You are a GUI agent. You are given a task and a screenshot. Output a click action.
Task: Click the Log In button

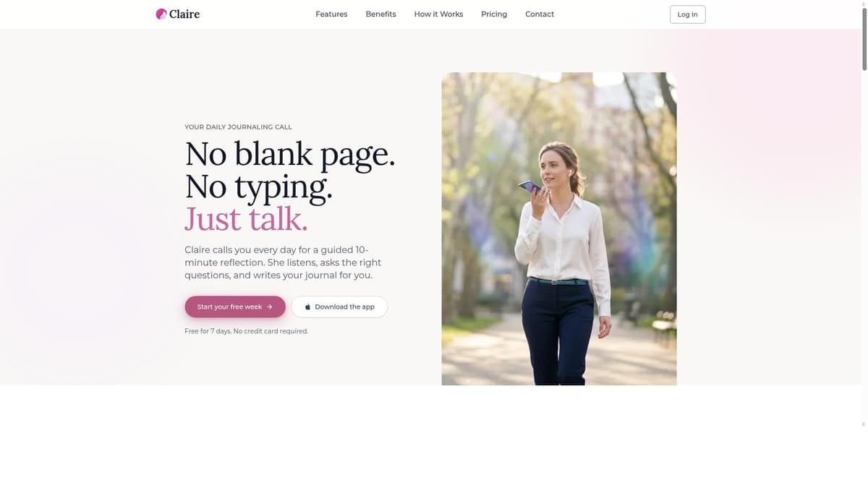pyautogui.click(x=687, y=14)
